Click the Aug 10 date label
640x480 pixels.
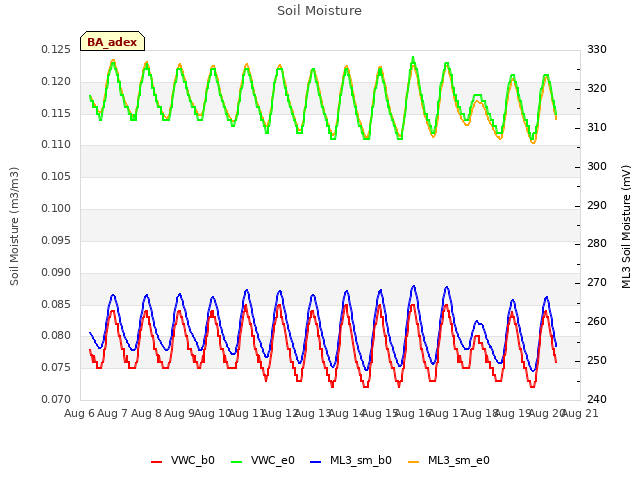pyautogui.click(x=213, y=414)
